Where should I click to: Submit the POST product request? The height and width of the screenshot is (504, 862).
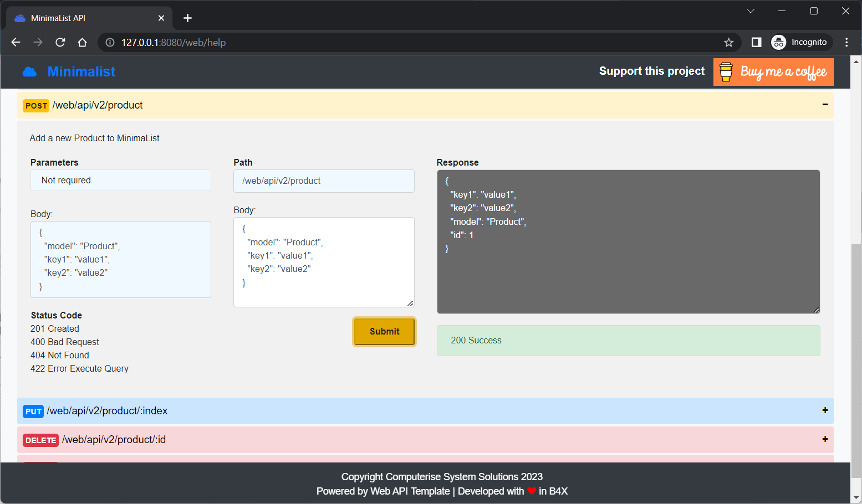tap(384, 332)
